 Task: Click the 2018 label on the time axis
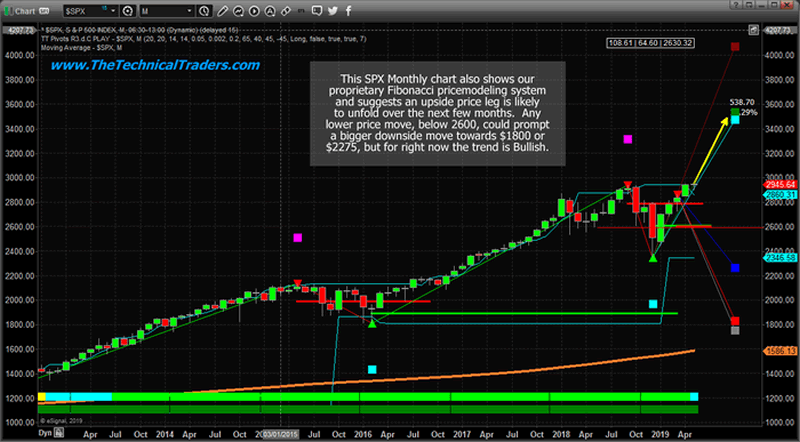(x=561, y=434)
